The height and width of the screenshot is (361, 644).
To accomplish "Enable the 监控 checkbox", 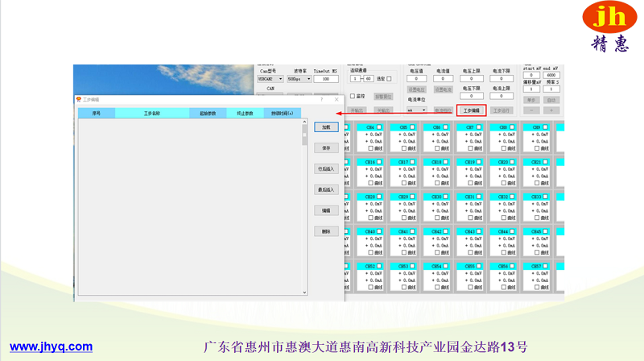I will point(352,96).
